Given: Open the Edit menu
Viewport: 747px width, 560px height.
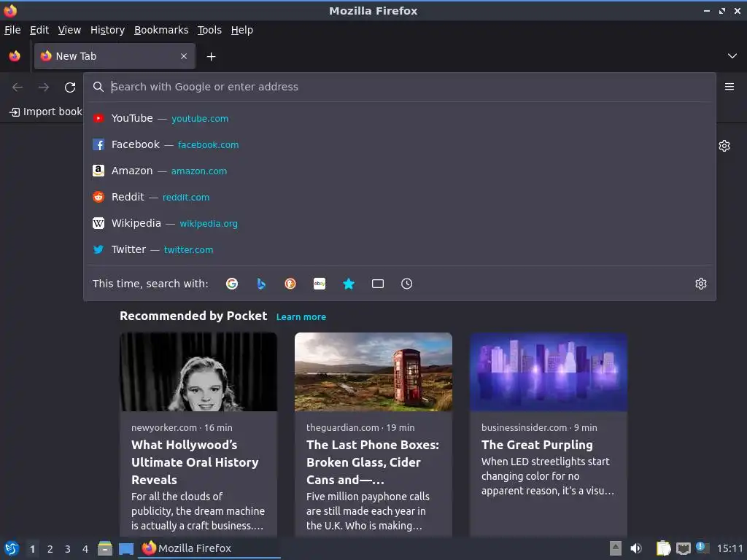Looking at the screenshot, I should coord(39,30).
